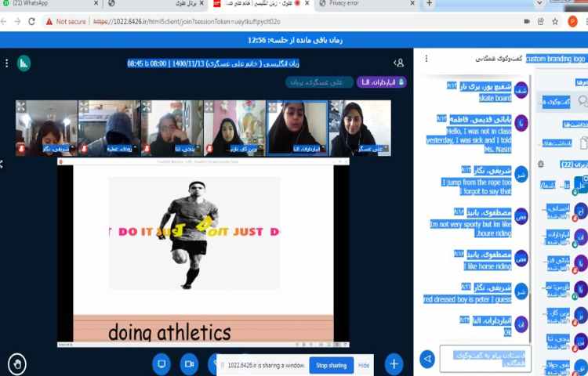
Task: Click the raise hand button
Action: point(16,363)
